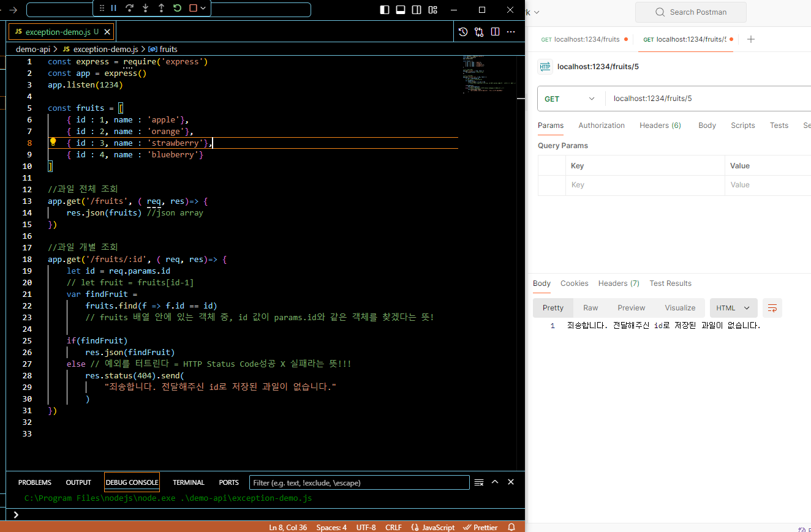This screenshot has height=532, width=811.
Task: Switch to the TERMINAL panel tab
Action: click(189, 482)
